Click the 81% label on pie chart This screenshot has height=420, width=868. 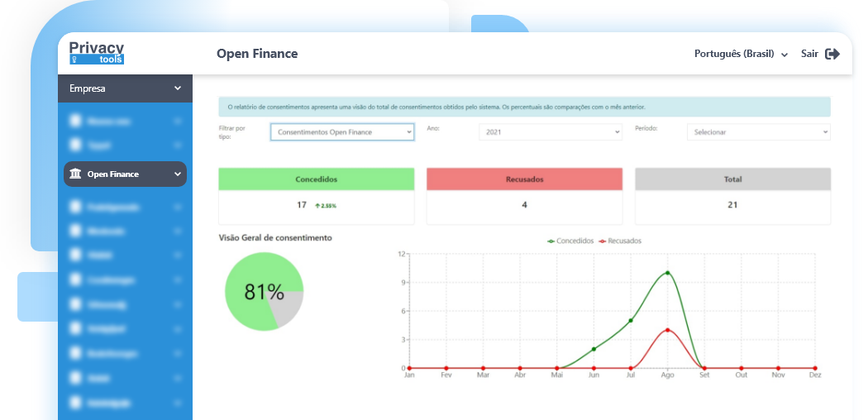(264, 292)
